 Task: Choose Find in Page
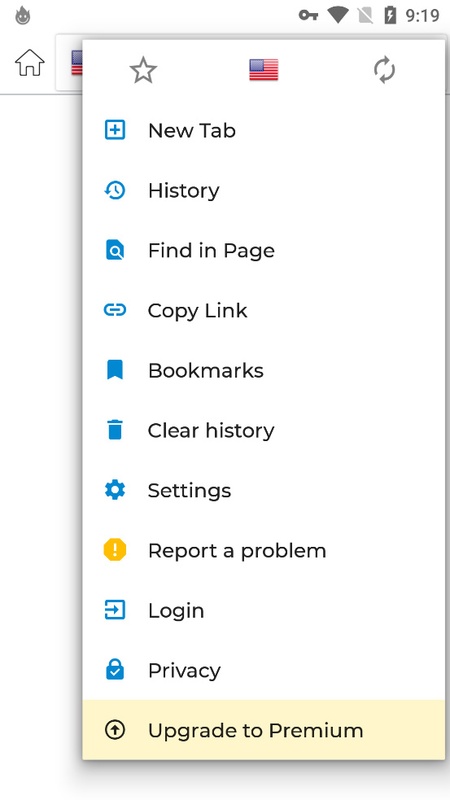pos(263,250)
